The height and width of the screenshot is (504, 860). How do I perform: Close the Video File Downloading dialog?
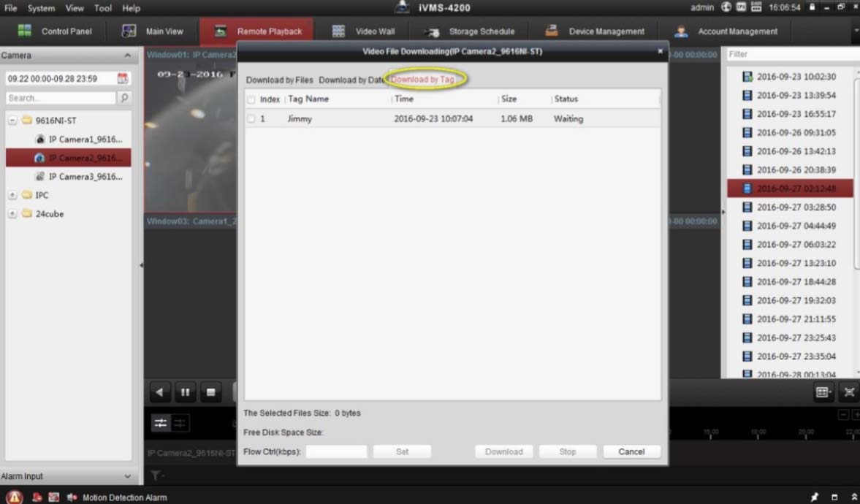coord(660,51)
